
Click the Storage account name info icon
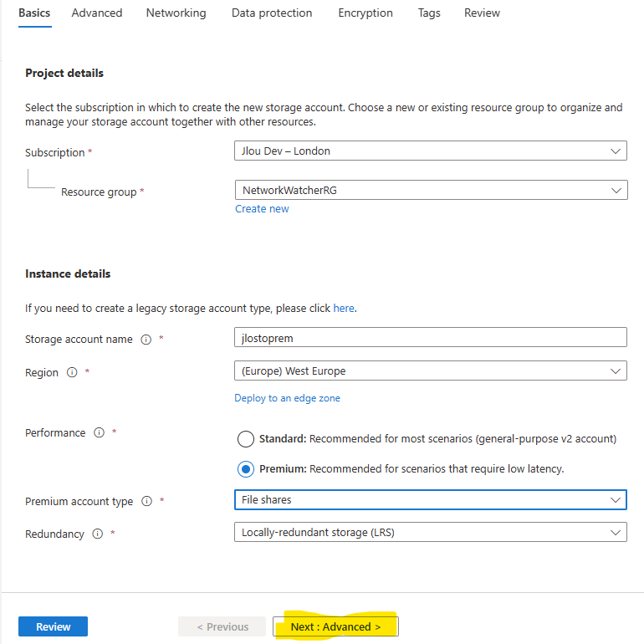coord(146,340)
